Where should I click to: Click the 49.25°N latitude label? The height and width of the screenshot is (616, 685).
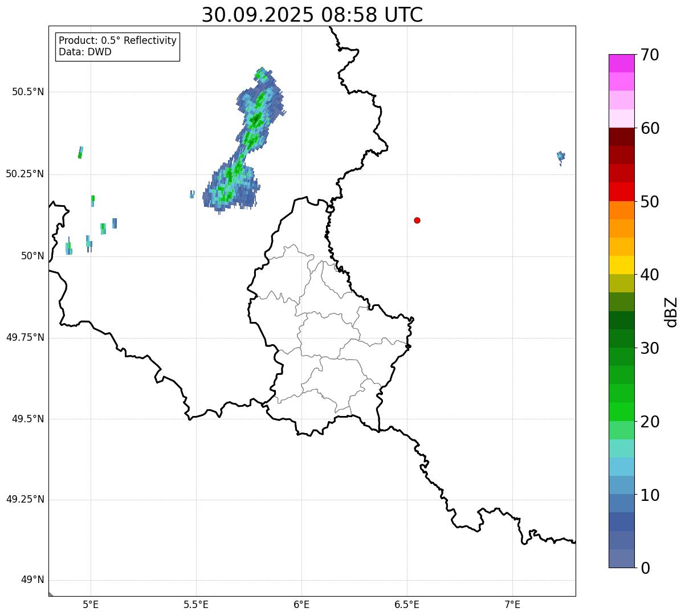coord(25,500)
